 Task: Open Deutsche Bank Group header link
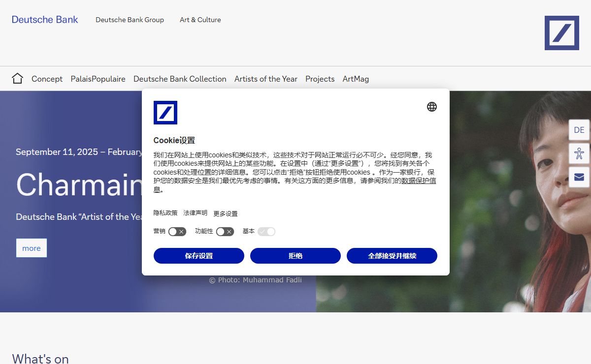point(130,20)
